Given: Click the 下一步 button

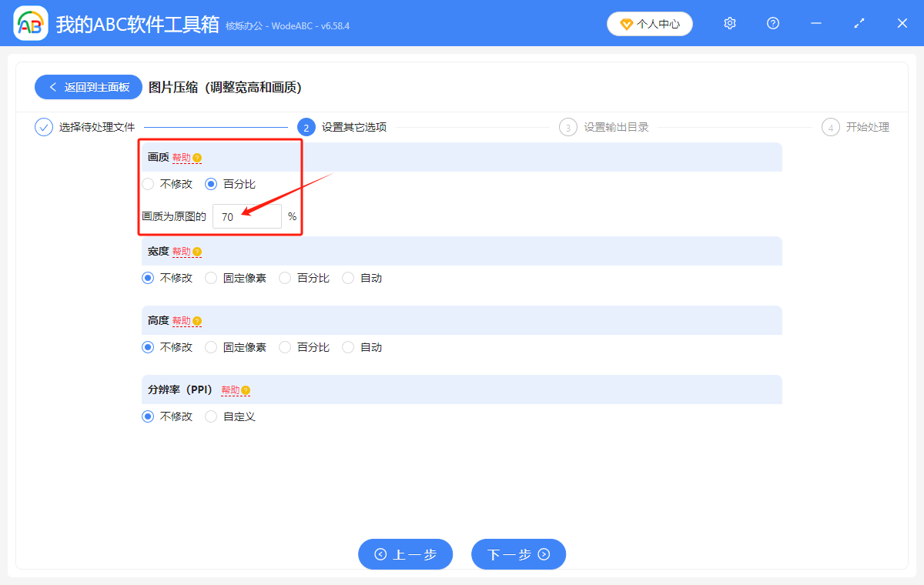Looking at the screenshot, I should click(518, 554).
